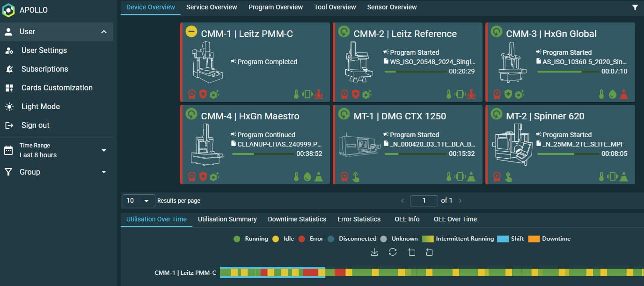Viewport: 644px width, 286px height.
Task: Switch to the Downtime Statistics tab
Action: point(297,219)
